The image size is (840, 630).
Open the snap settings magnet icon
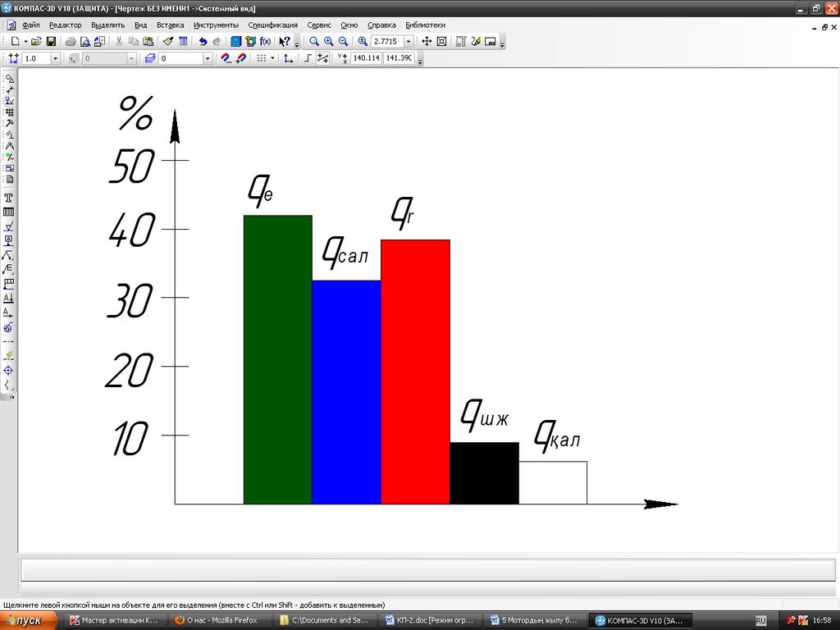click(226, 58)
